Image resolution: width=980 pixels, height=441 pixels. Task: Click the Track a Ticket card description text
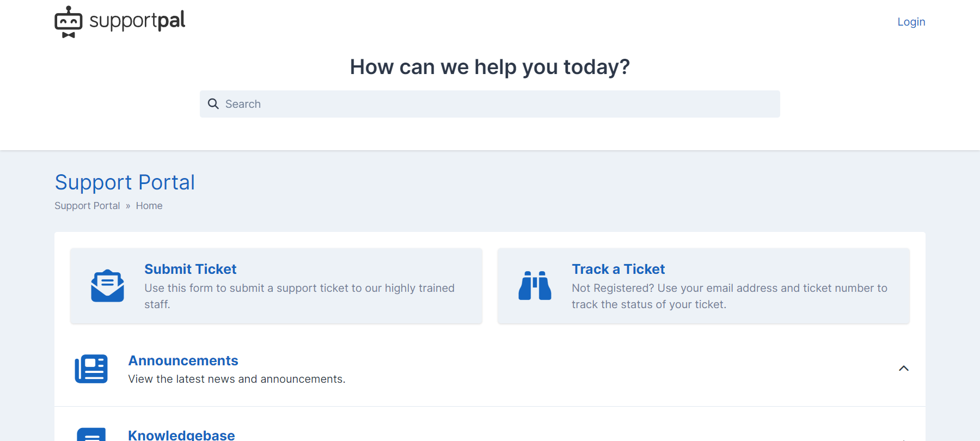pos(730,296)
